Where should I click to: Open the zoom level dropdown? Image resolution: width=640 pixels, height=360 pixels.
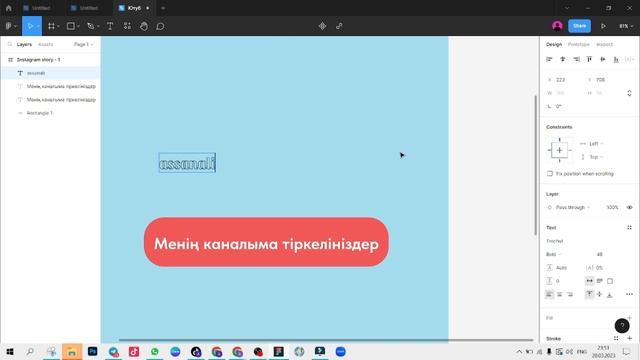pos(626,26)
